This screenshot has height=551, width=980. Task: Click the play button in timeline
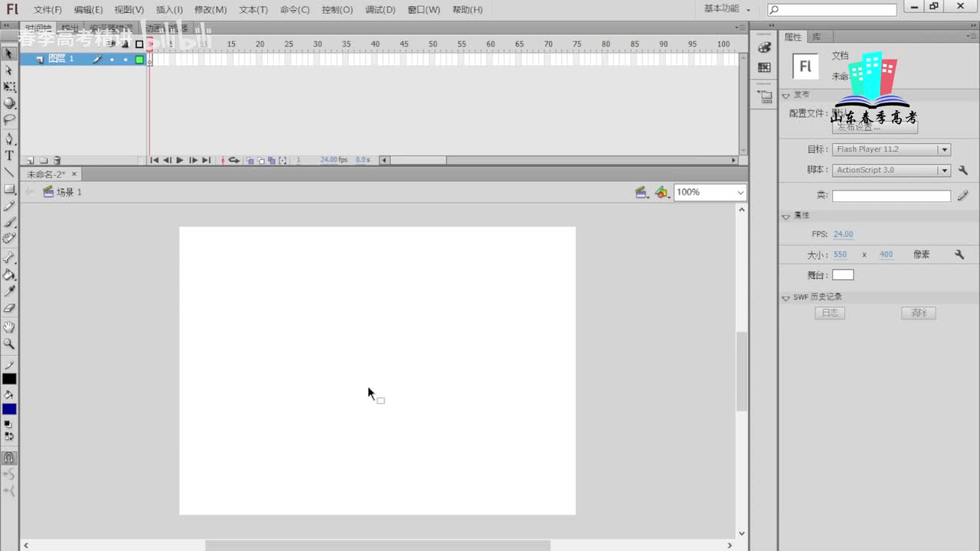180,160
